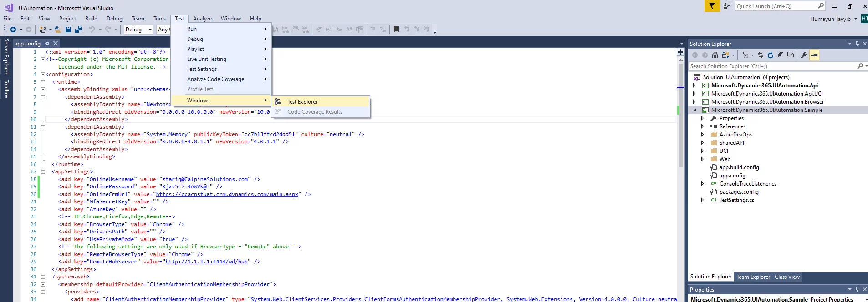
Task: Click the Show All Files icon
Action: [791, 55]
